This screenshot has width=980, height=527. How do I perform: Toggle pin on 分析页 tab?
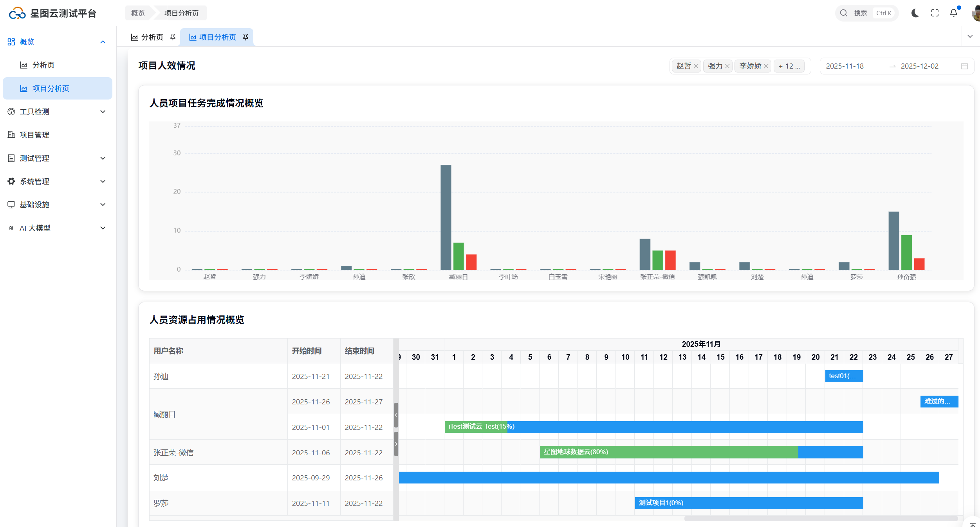click(x=173, y=37)
